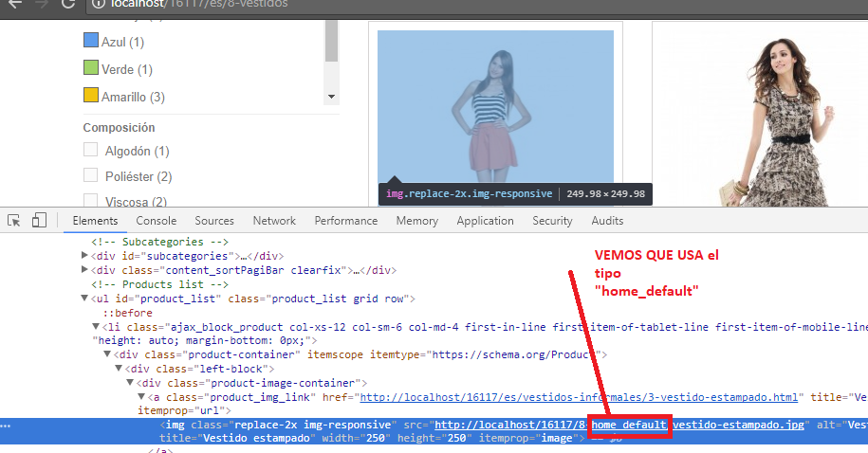Expand the content_sortPagiBar div node
Screen dimensions: 868x453
click(85, 270)
